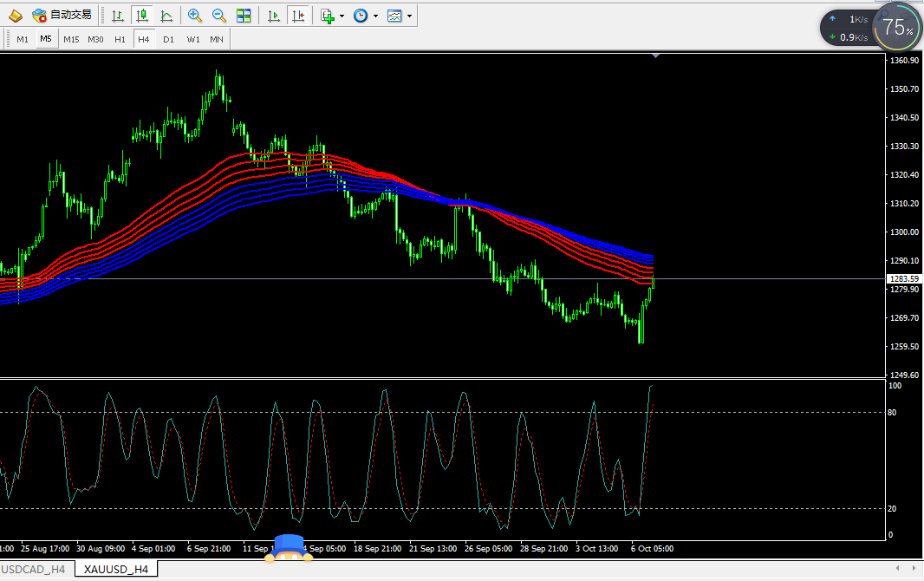Click the 21 Sep 13:00 time label
Screen dimensions: 924x581
[x=433, y=549]
